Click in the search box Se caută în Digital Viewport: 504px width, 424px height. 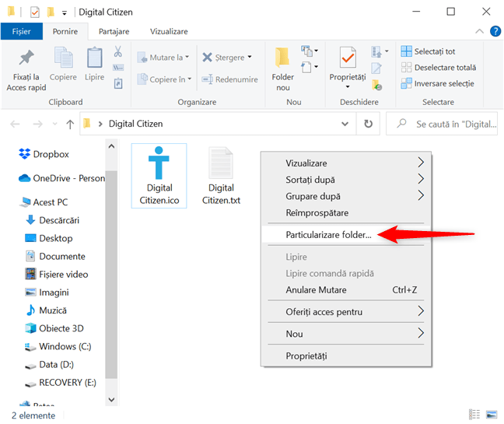[x=442, y=124]
